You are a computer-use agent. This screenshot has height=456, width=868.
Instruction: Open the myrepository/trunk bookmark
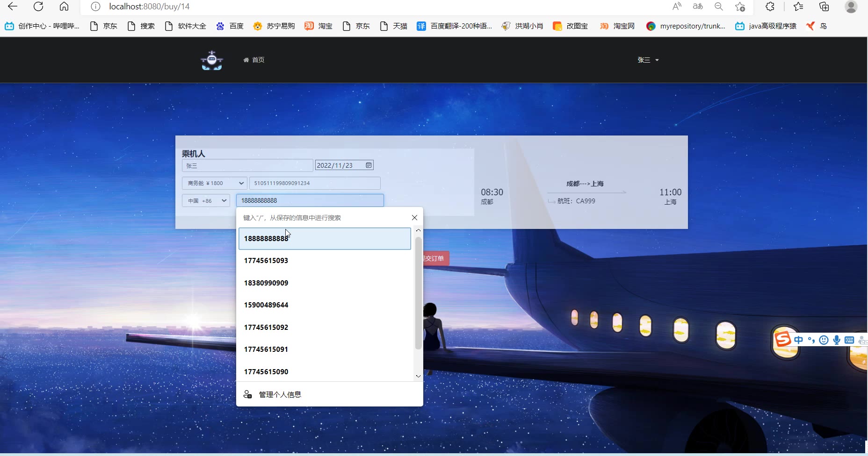pos(686,26)
